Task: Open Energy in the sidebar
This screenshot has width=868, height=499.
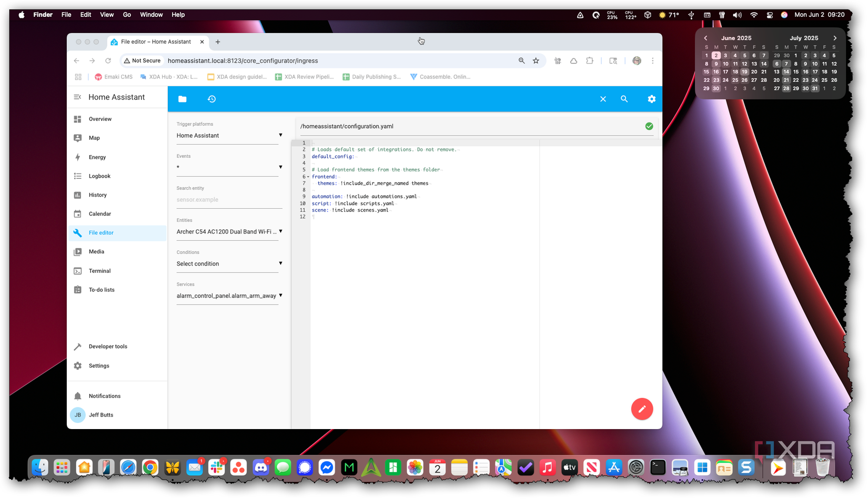Action: [117, 157]
